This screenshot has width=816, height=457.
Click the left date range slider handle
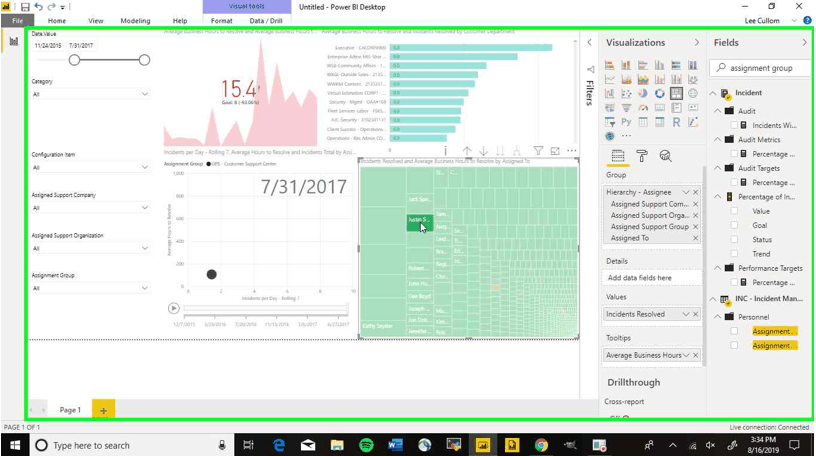74,60
